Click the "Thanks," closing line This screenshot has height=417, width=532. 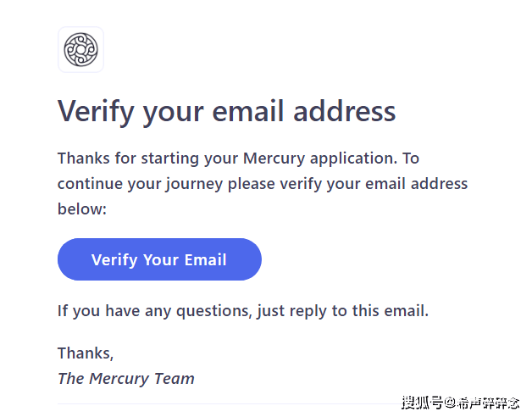(x=85, y=353)
